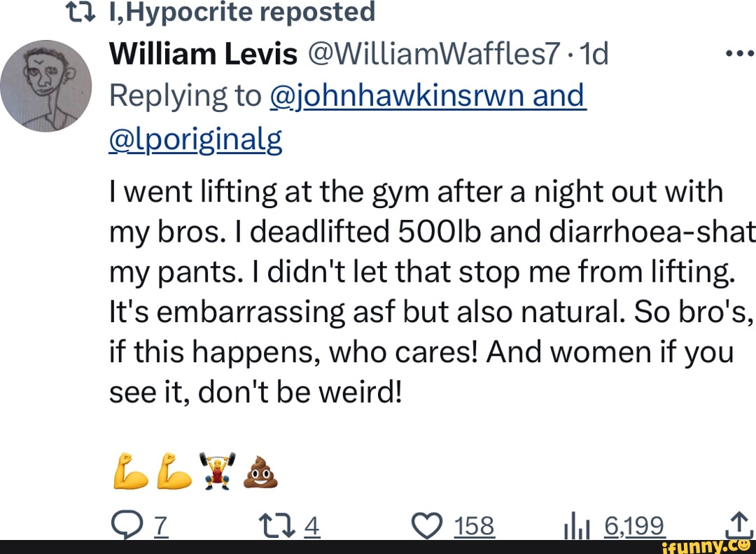Click the weightlifter emoji in the tweet

216,470
